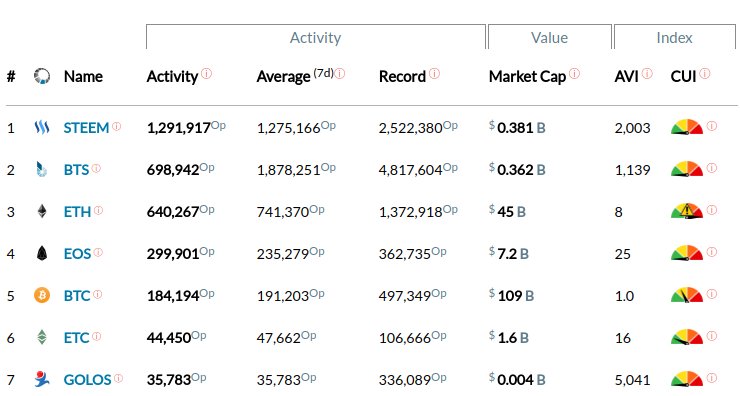
Task: Sort by the Name column header
Action: pyautogui.click(x=83, y=76)
